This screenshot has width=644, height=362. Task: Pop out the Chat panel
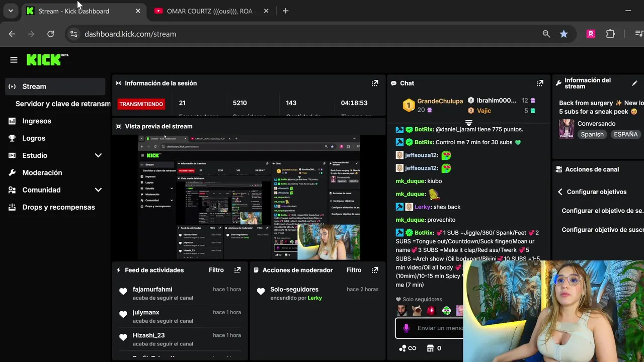(540, 83)
